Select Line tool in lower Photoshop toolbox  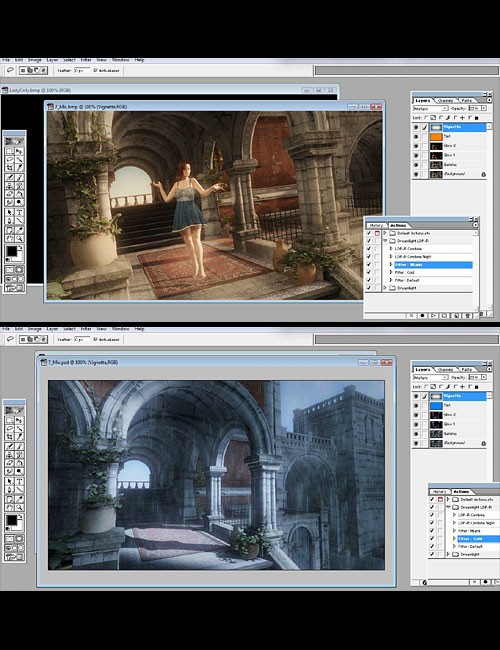click(x=19, y=490)
